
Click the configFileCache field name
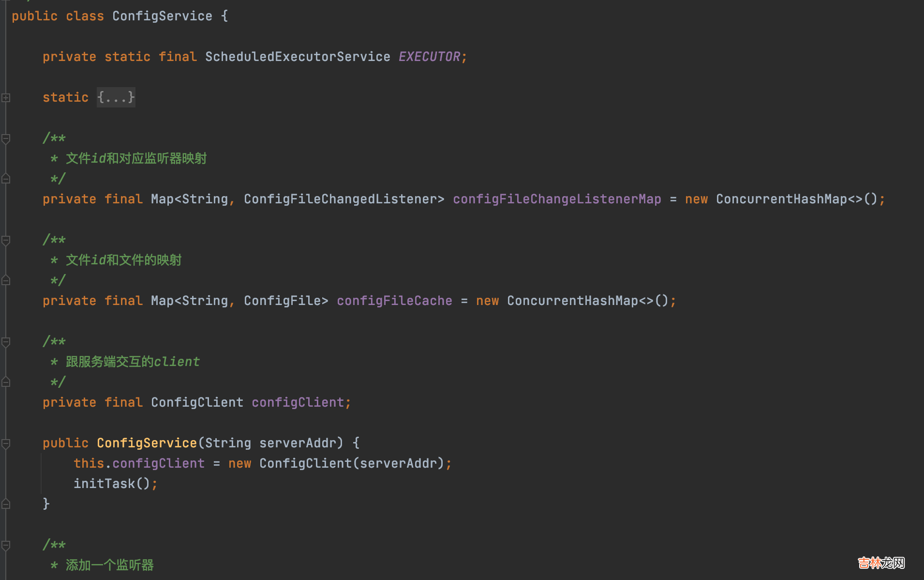point(394,301)
